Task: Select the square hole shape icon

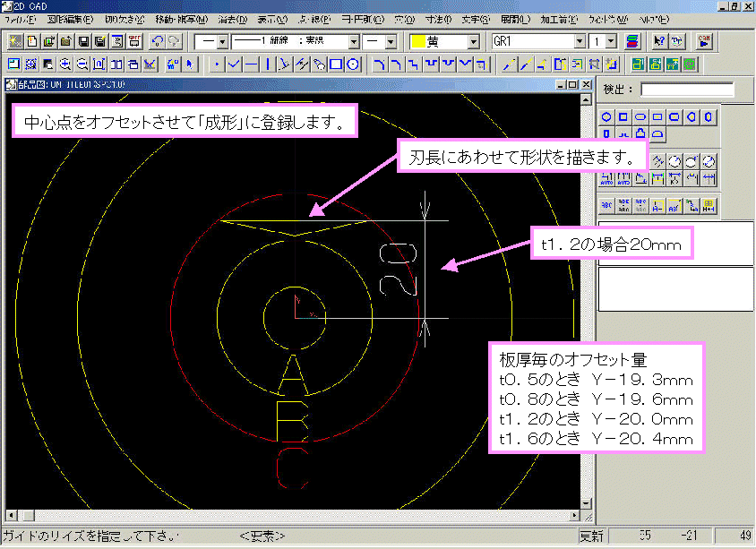Action: coord(623,116)
